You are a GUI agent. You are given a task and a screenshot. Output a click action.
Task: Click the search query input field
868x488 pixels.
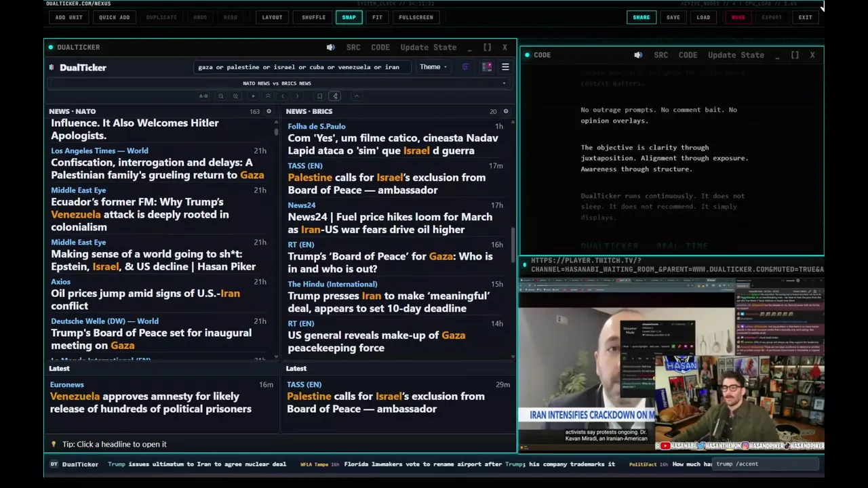[x=302, y=67]
